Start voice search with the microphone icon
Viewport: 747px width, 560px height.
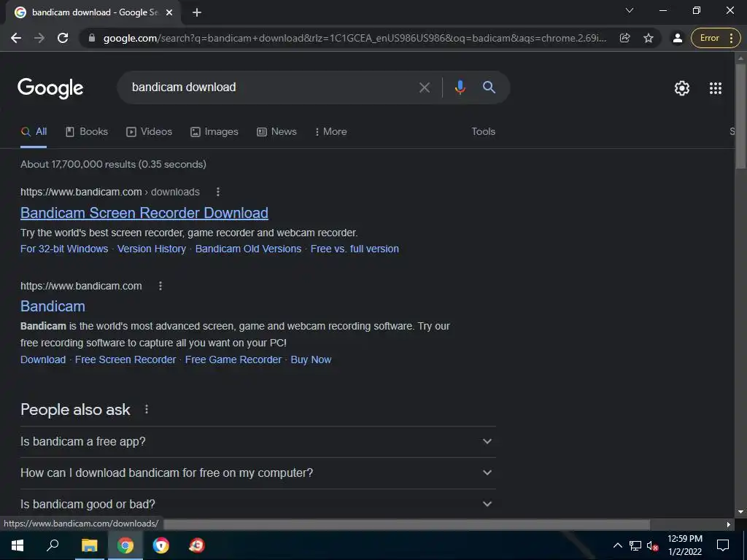pyautogui.click(x=460, y=87)
